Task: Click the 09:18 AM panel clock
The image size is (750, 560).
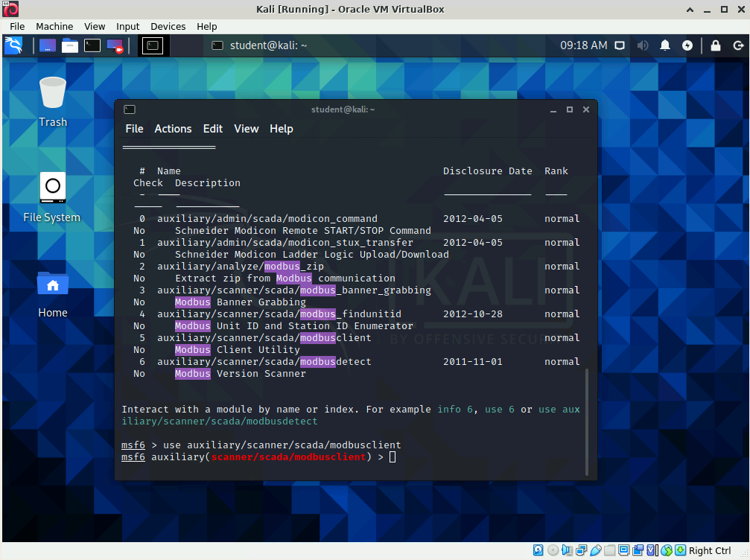Action: point(584,45)
